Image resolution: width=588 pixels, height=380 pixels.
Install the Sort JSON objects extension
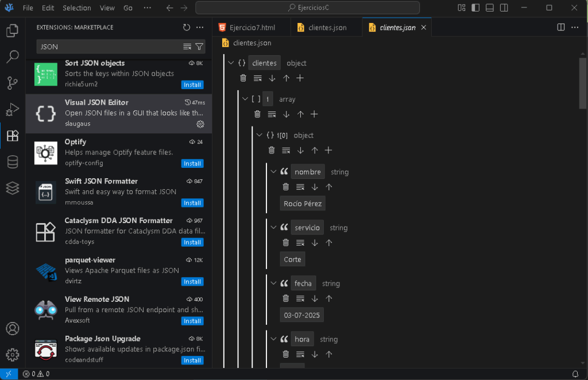click(192, 85)
